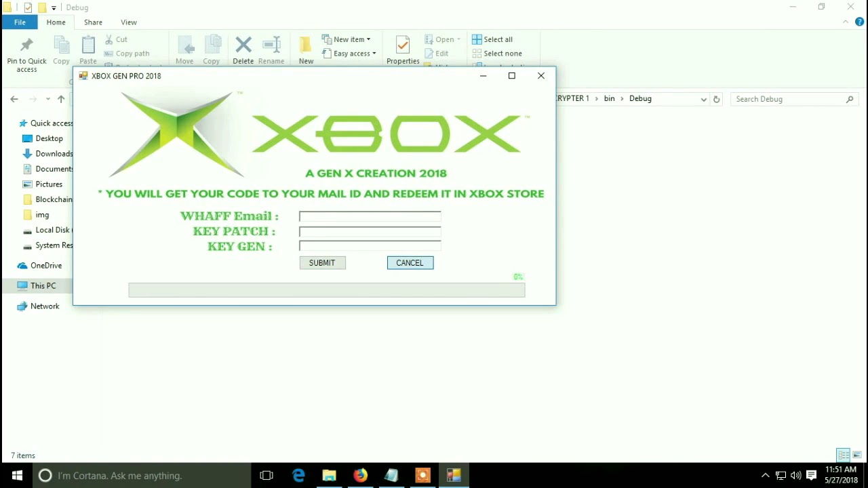Click Cut in the ribbon

point(116,39)
